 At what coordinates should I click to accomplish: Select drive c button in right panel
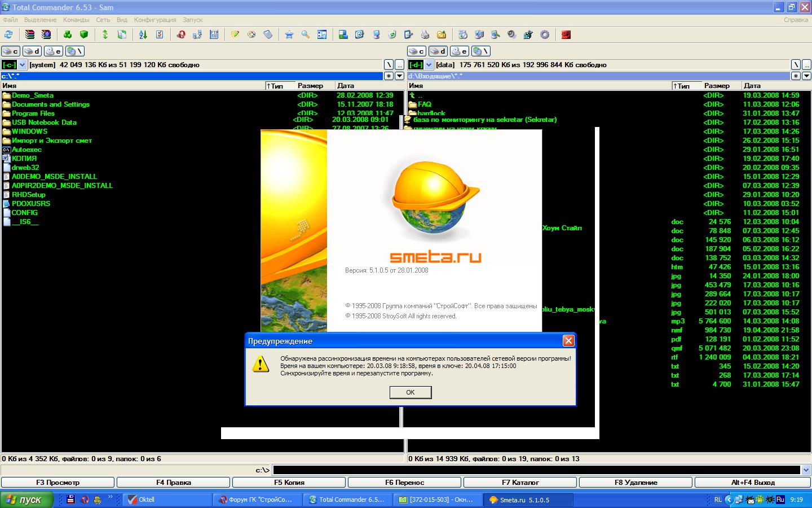point(417,51)
